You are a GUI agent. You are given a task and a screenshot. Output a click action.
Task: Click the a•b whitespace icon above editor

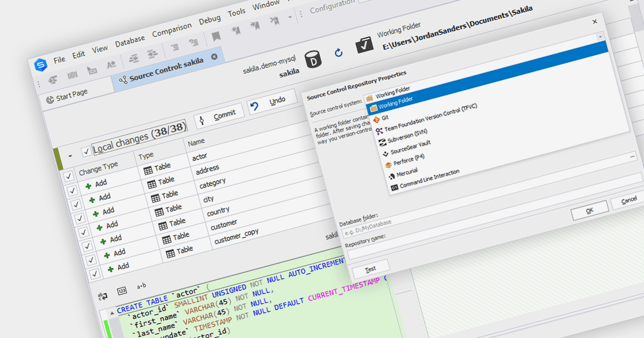click(141, 285)
